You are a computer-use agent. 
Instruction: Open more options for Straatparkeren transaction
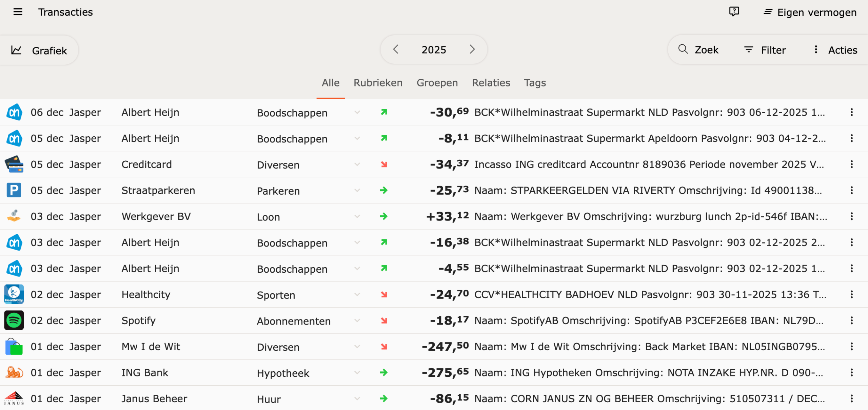[x=851, y=190]
